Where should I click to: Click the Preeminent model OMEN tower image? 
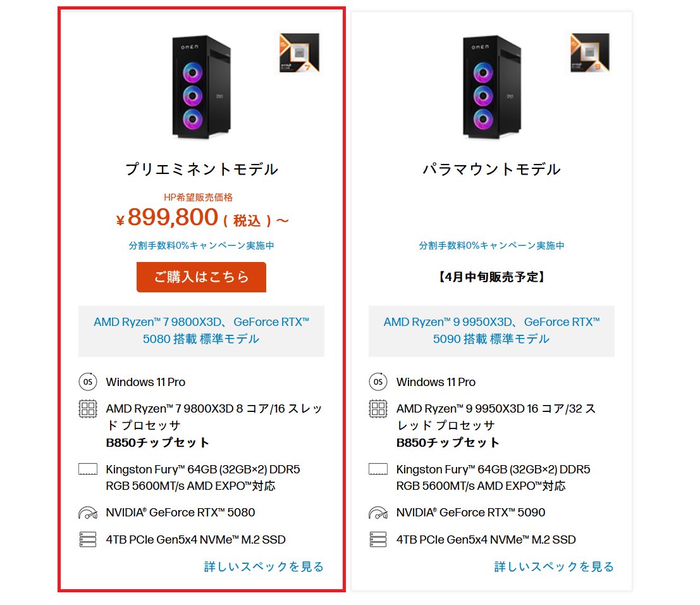[x=200, y=86]
